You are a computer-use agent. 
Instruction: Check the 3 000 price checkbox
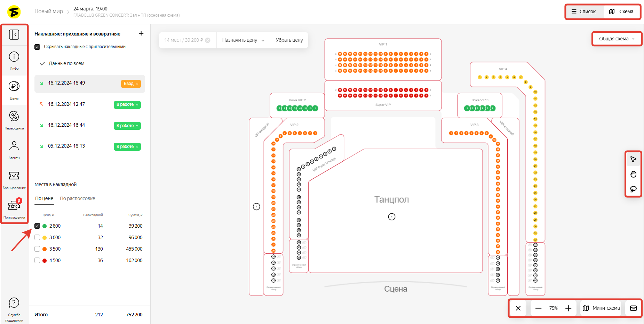point(37,237)
